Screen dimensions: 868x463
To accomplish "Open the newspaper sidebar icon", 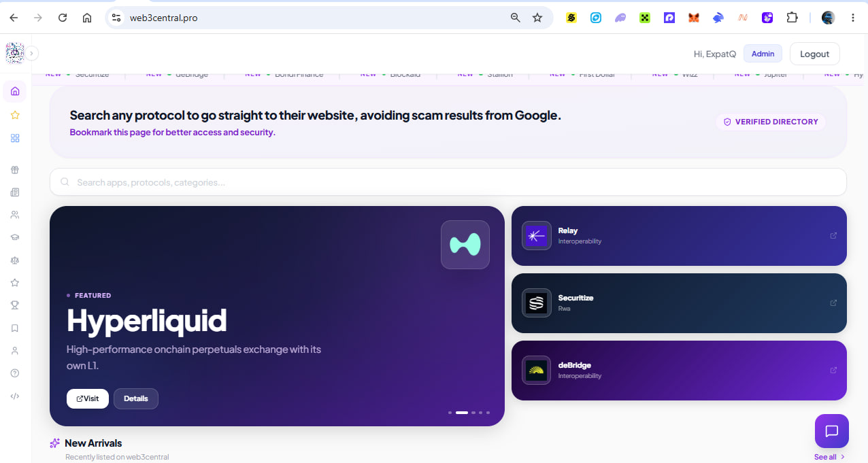I will click(x=15, y=192).
